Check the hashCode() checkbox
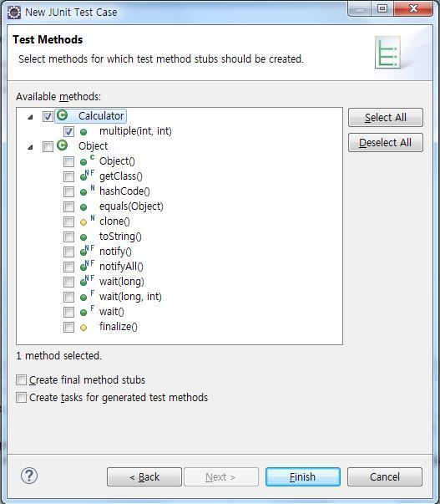Image resolution: width=440 pixels, height=504 pixels. [68, 192]
